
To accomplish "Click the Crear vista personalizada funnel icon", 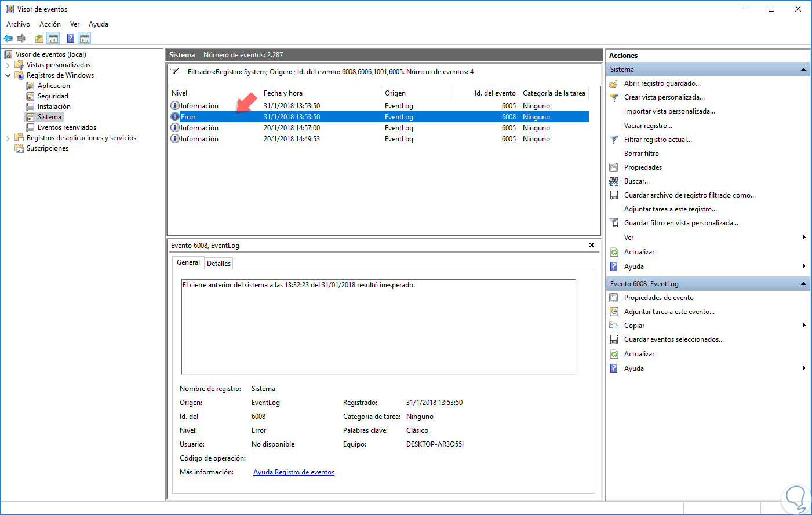I will tap(614, 97).
